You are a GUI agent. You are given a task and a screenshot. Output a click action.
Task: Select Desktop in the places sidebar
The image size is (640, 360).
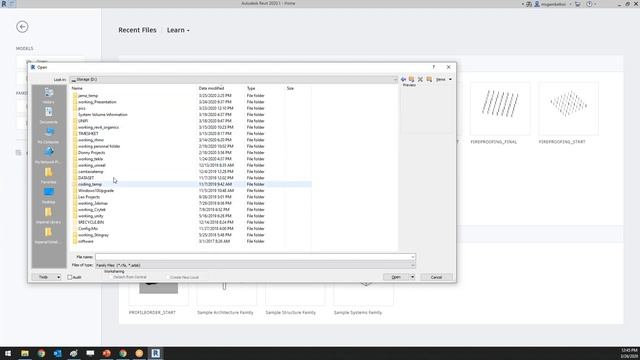coord(49,195)
